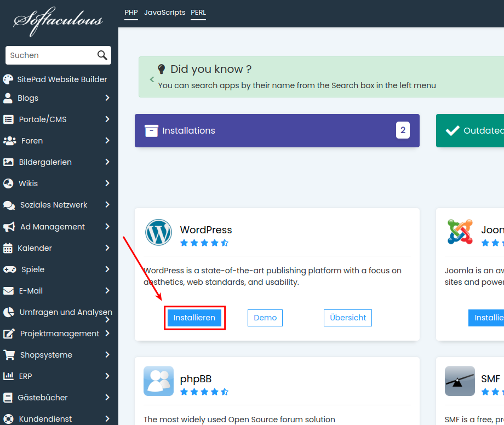Click the WordPress logo
The width and height of the screenshot is (504, 425).
click(158, 232)
